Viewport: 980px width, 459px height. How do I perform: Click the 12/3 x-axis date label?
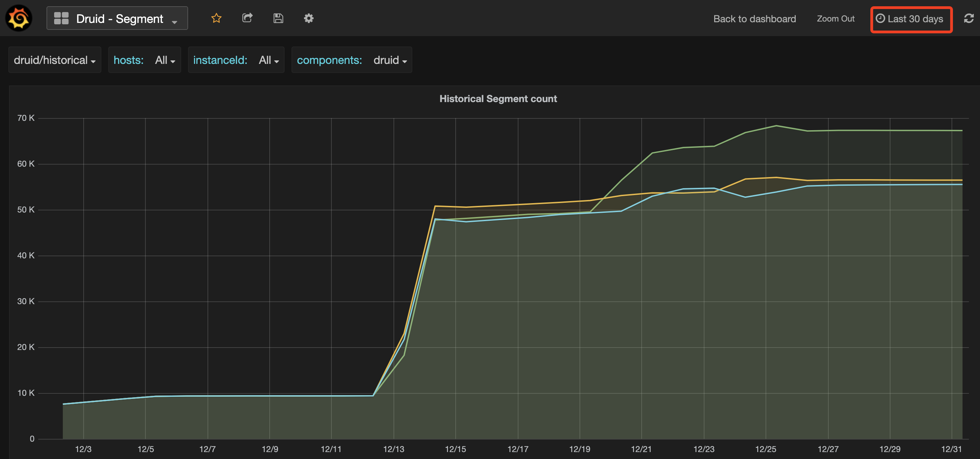83,449
